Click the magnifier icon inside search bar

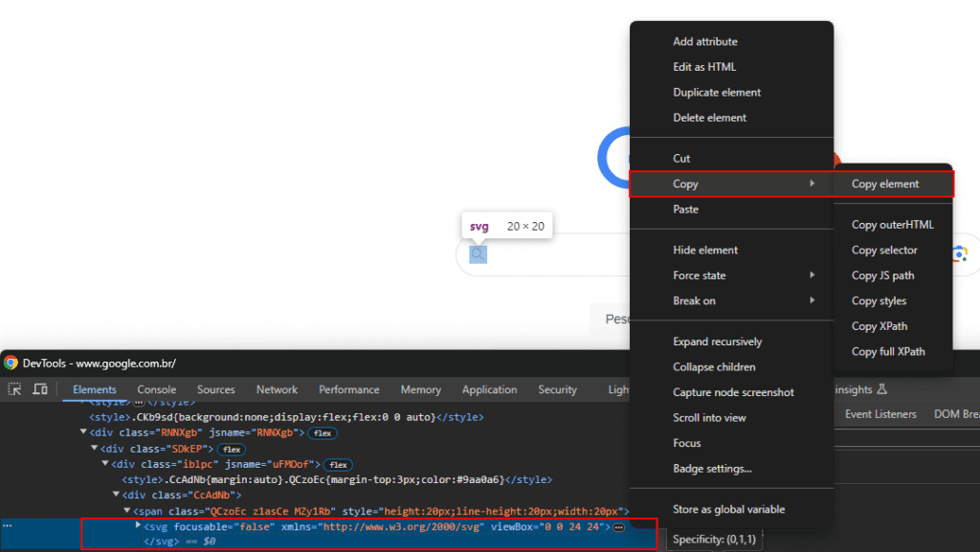(477, 254)
